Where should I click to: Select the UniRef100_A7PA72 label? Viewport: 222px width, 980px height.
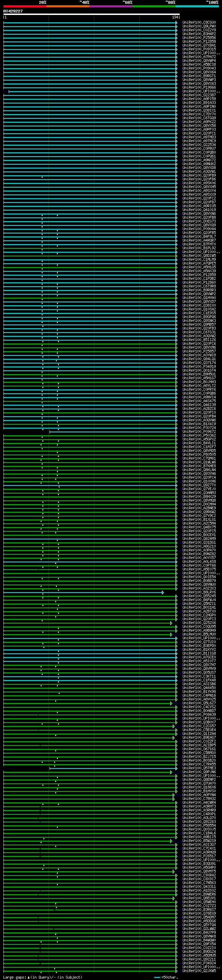click(x=199, y=57)
